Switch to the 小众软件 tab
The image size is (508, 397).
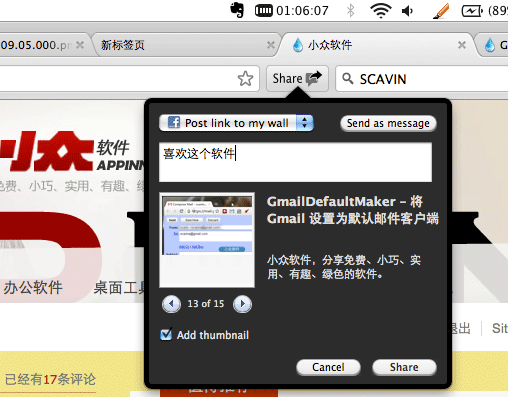tap(378, 45)
